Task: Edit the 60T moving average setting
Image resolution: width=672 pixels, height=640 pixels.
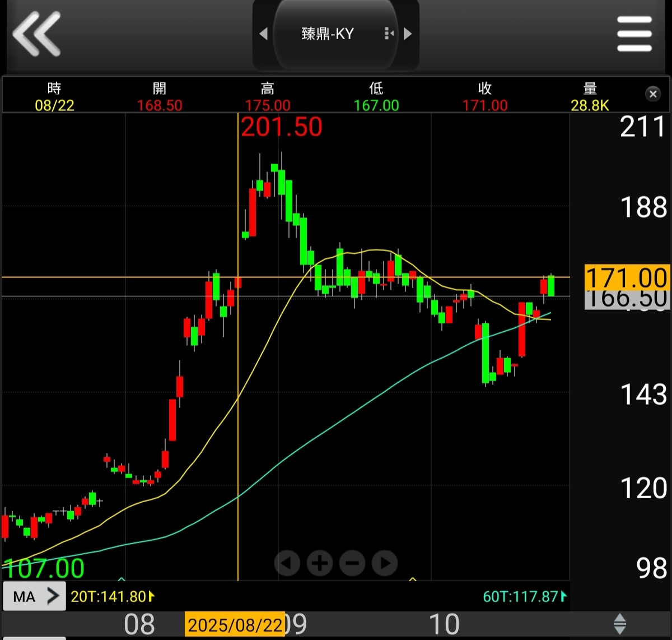Action: pos(525,596)
